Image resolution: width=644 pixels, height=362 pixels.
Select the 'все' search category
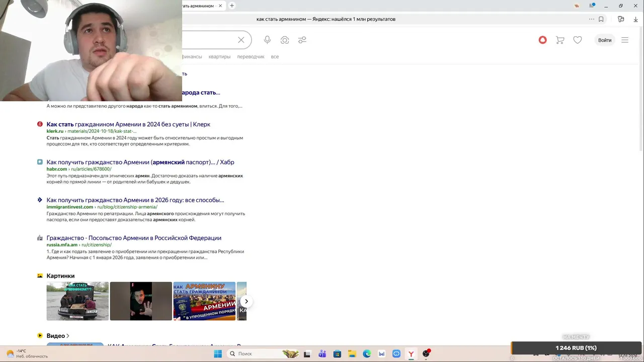(x=275, y=57)
